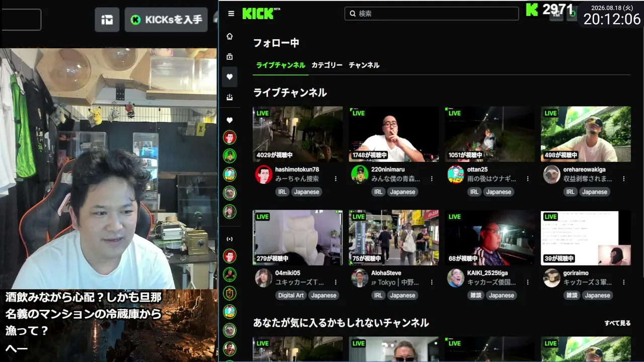Focus the 検索 search field
Viewport: 644px width, 362px height.
(432, 14)
